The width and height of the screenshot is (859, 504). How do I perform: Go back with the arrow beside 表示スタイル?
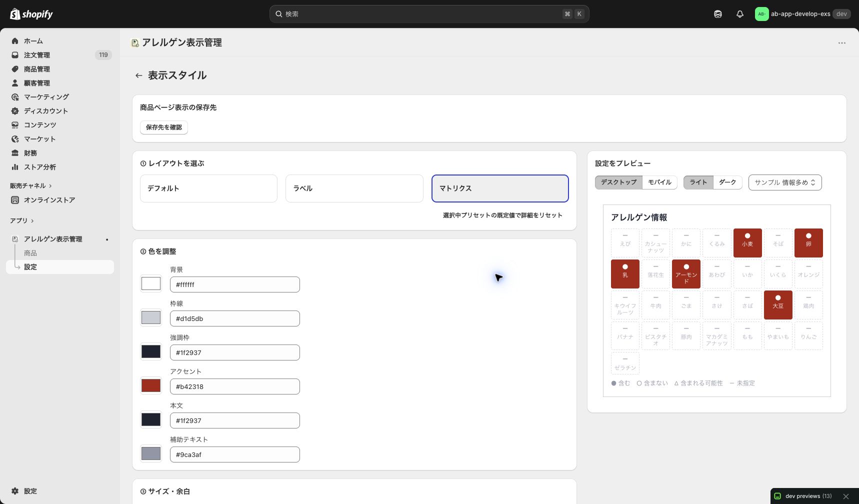pos(138,75)
